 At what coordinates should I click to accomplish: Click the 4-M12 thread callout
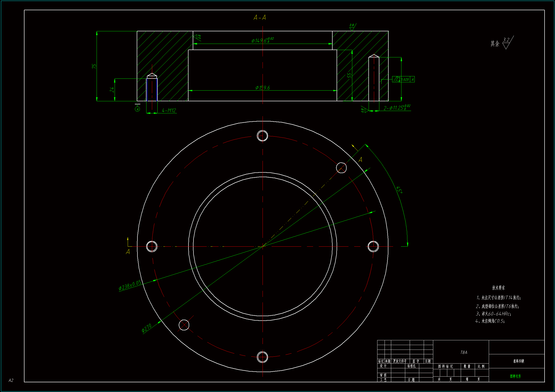pos(169,110)
